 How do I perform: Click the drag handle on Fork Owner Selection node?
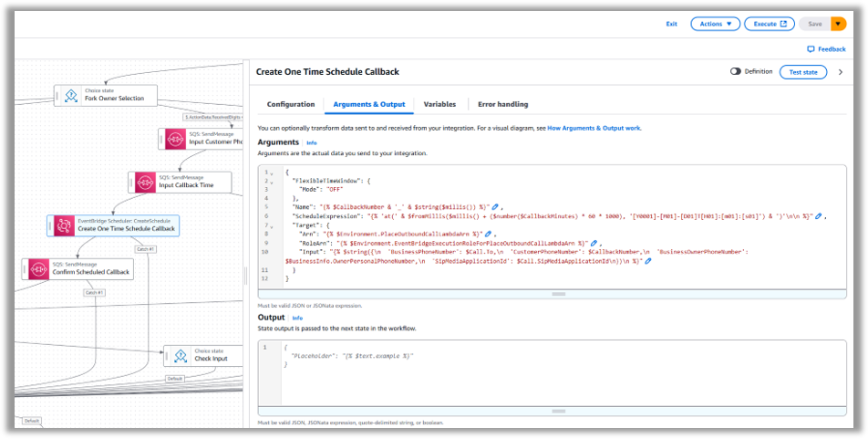pyautogui.click(x=57, y=95)
